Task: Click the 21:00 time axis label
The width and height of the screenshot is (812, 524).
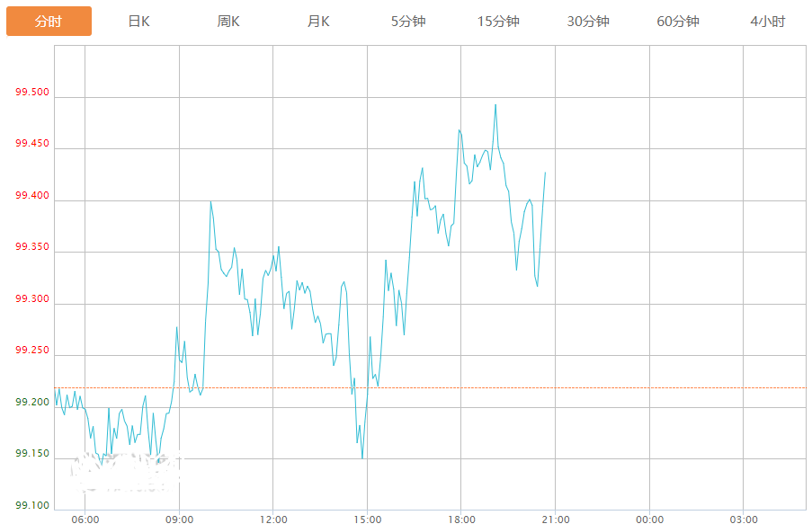Action: [556, 520]
